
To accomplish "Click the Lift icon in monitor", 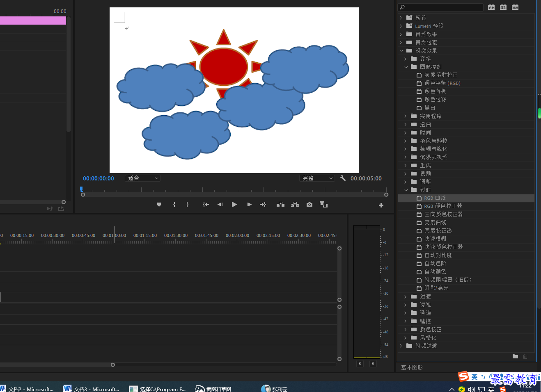I will coord(281,205).
